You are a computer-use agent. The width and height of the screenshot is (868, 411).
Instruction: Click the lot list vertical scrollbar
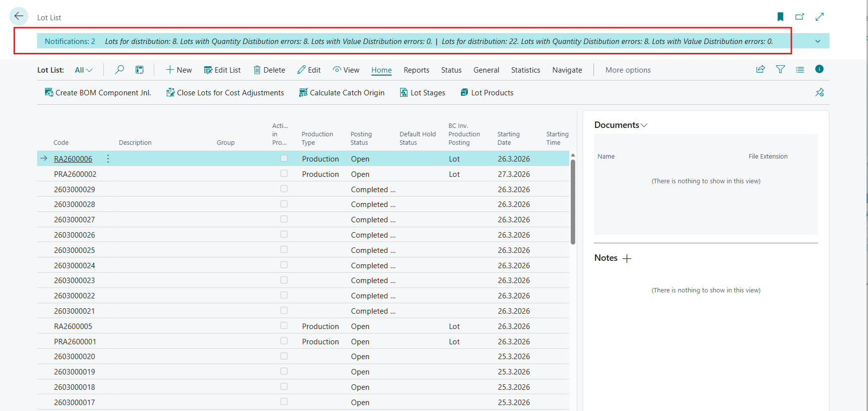[573, 202]
